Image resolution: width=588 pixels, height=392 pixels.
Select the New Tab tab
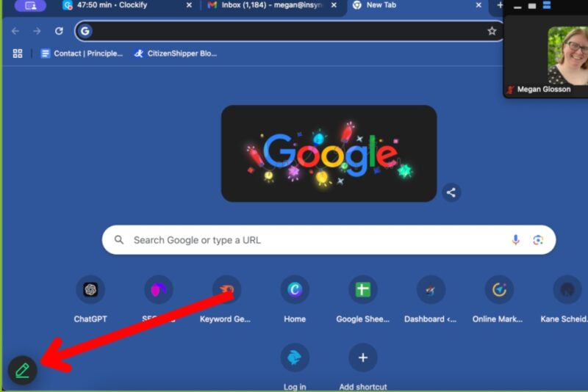click(416, 5)
